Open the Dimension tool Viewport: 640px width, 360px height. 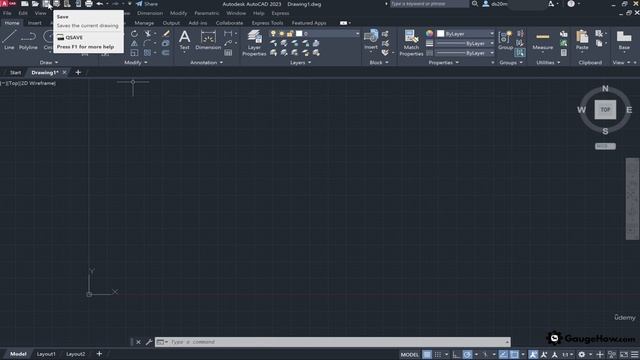pyautogui.click(x=208, y=40)
